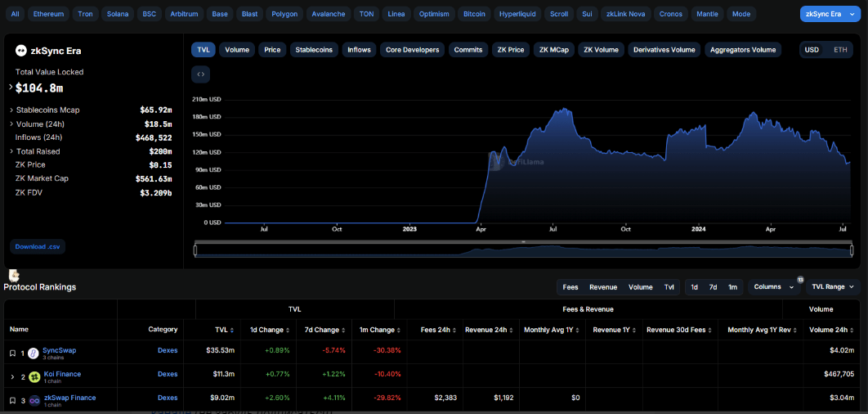The image size is (868, 414).
Task: Toggle the Volume chart series
Action: 237,50
